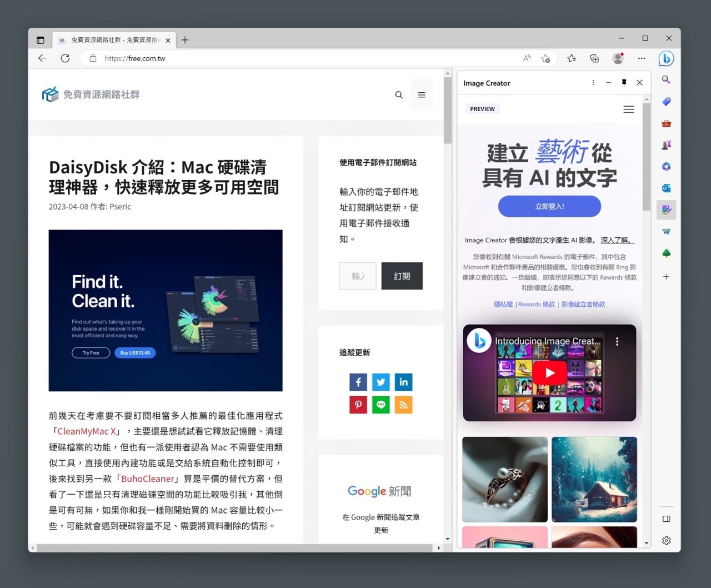Open the video's three-dot options menu

click(617, 341)
